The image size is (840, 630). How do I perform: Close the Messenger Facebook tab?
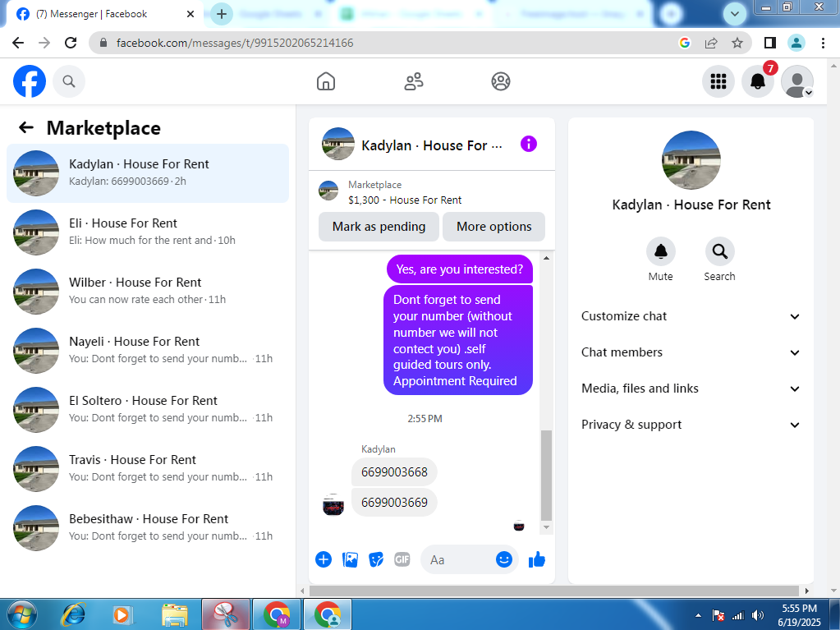pos(190,14)
